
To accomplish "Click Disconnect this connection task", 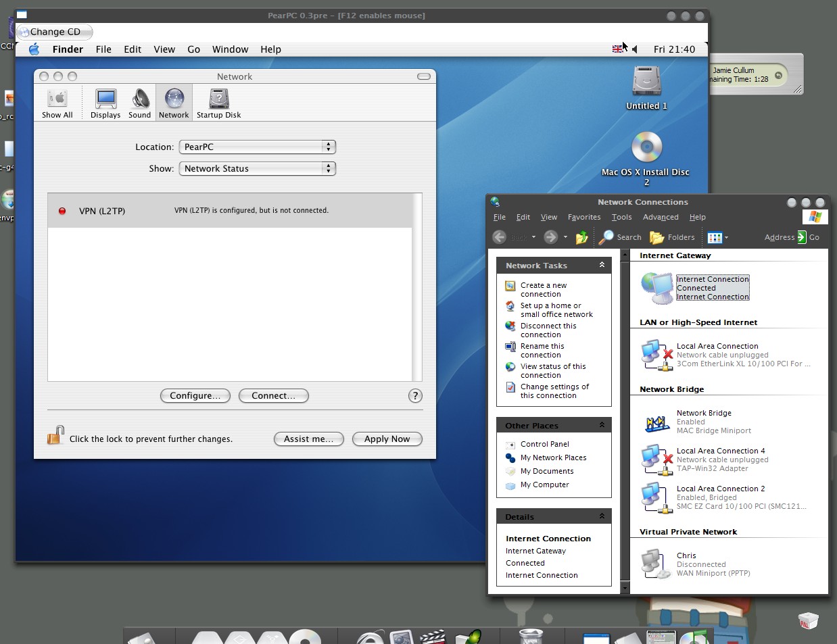I will [x=548, y=330].
